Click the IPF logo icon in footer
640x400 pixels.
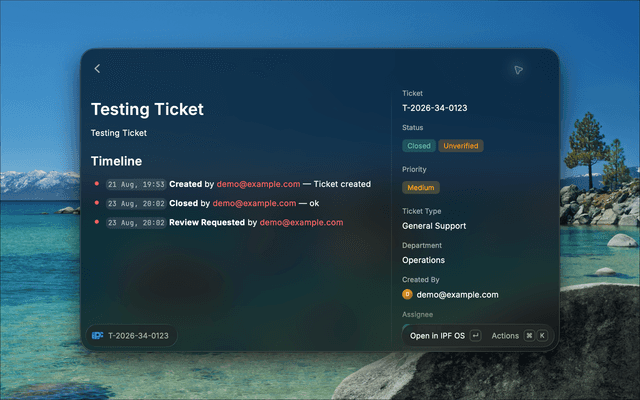pyautogui.click(x=98, y=336)
